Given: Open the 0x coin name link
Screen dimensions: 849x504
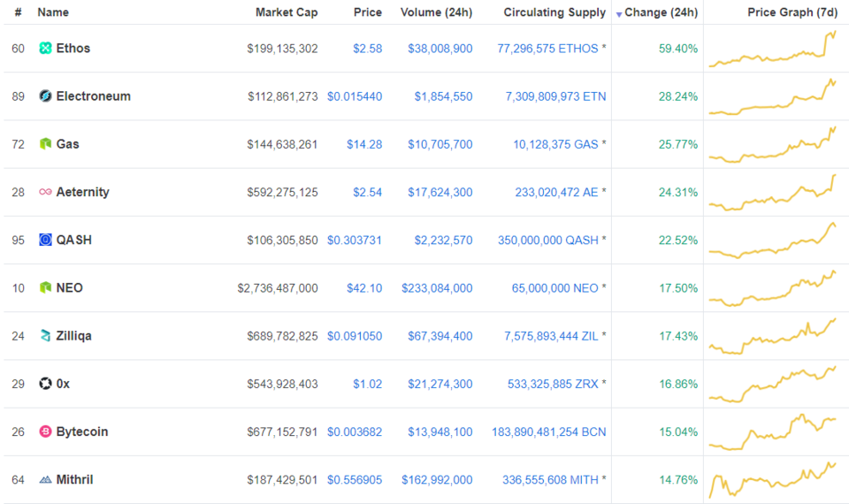Looking at the screenshot, I should coord(63,383).
